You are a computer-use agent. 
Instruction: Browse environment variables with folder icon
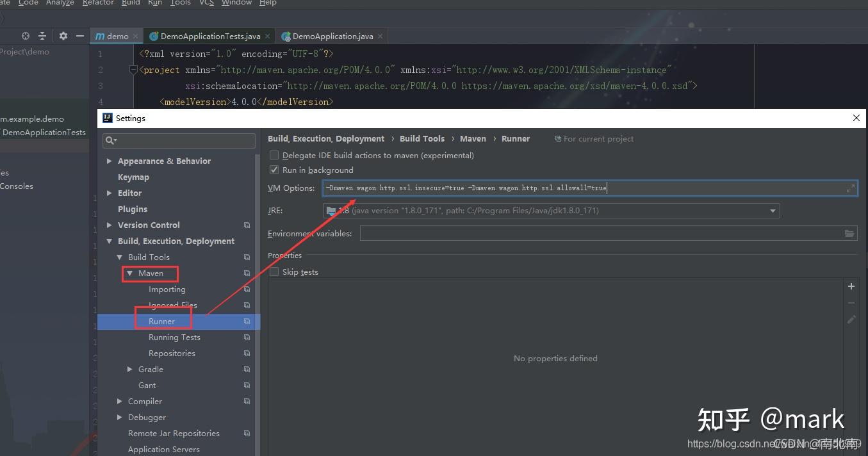849,234
